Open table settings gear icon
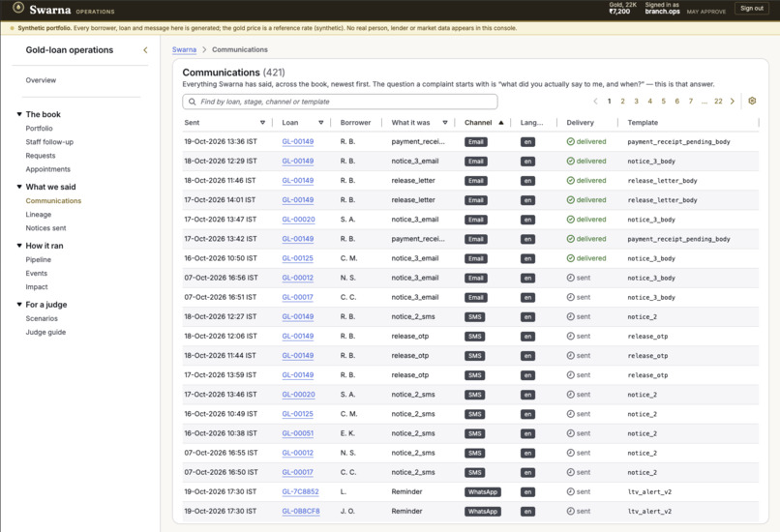Viewport: 780px width, 532px height. tap(752, 101)
